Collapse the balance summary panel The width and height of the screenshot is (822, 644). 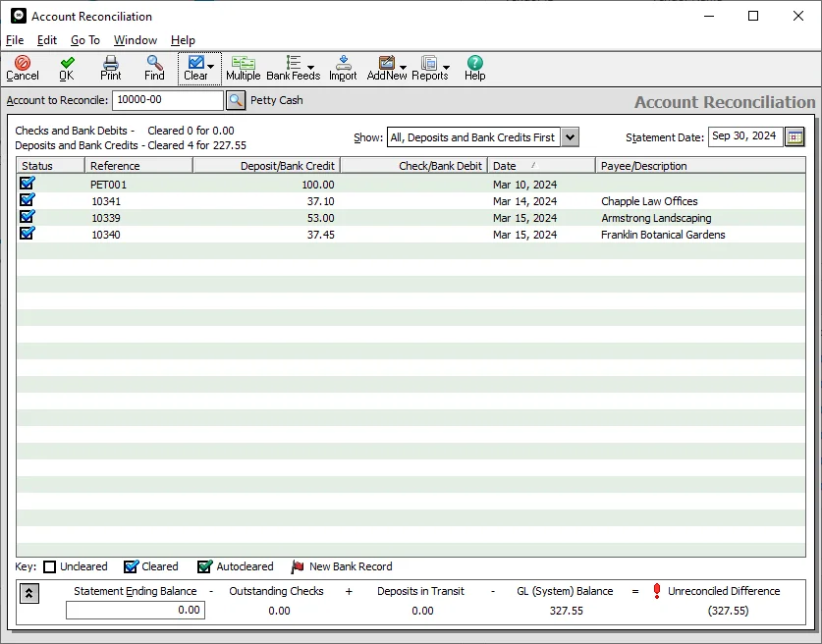pos(28,593)
